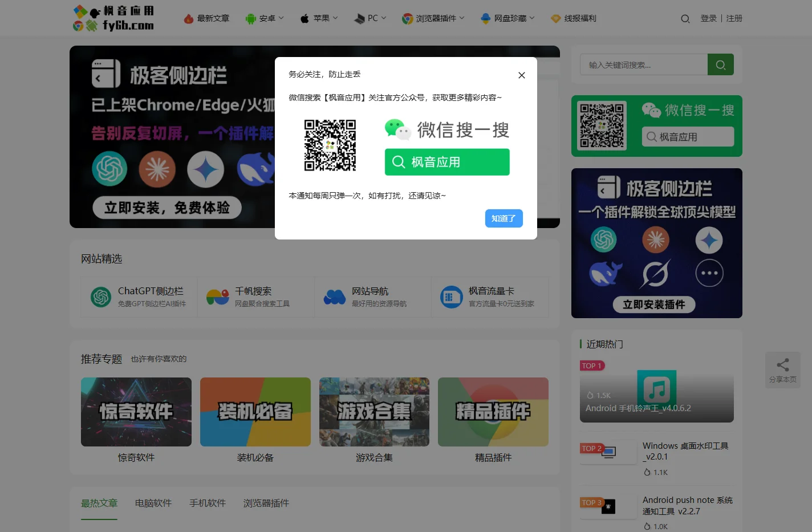Click the sidebar WeChat QR code image
812x532 pixels.
602,125
